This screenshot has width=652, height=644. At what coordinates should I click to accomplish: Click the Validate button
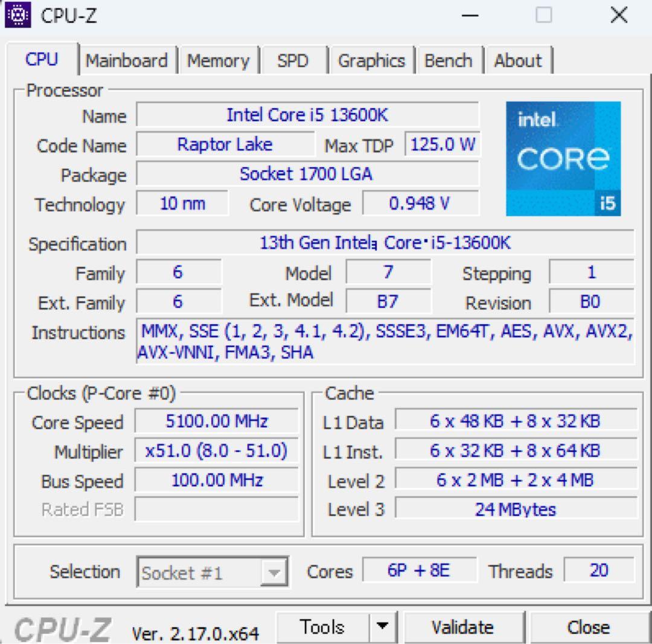463,626
